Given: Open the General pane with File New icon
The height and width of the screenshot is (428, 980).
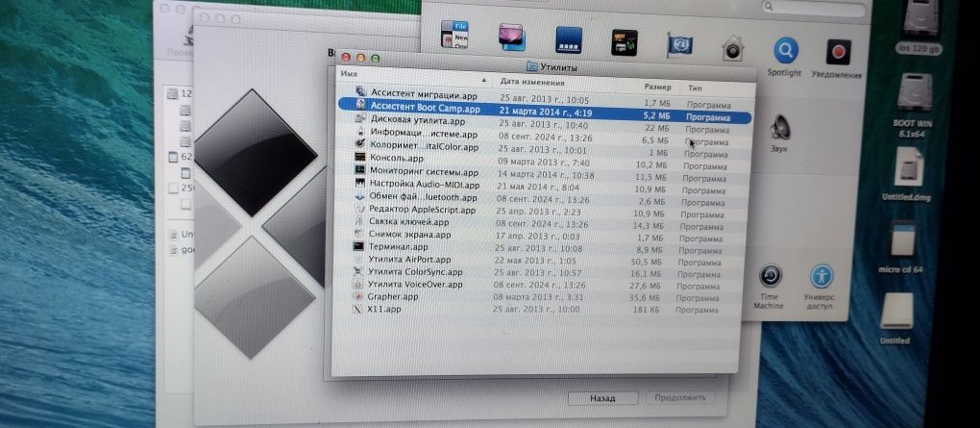Looking at the screenshot, I should pyautogui.click(x=454, y=35).
